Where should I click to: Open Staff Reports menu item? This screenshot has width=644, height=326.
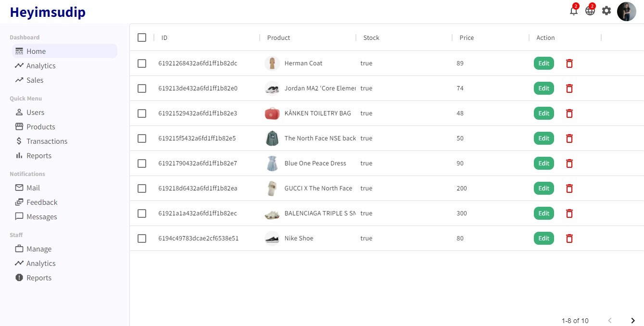64,278
